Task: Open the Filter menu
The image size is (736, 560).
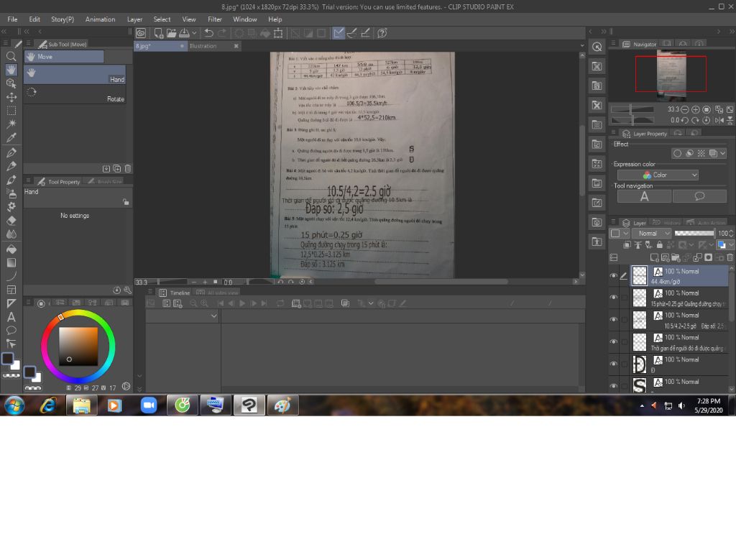Action: [x=215, y=19]
